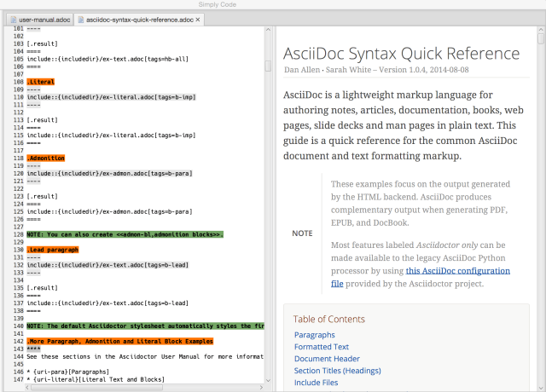This screenshot has width=546, height=392.
Task: Click the preview pane scrollbar thumb
Action: (x=541, y=37)
